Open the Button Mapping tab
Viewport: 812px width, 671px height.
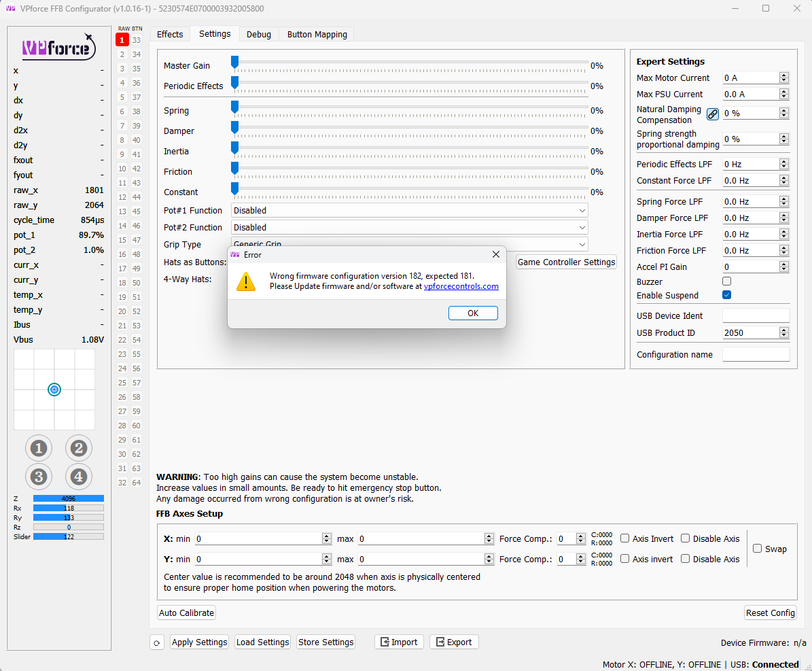pyautogui.click(x=317, y=34)
